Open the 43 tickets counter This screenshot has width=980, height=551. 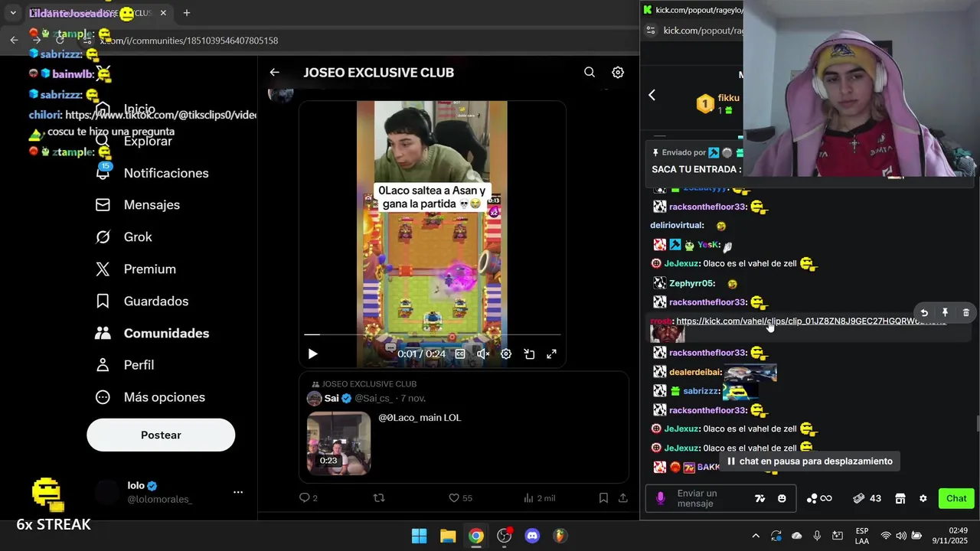tap(867, 498)
